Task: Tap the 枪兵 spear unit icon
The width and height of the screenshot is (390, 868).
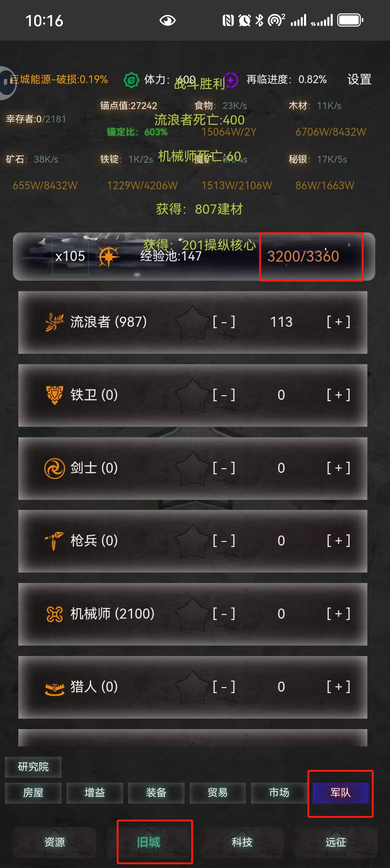Action: click(x=54, y=541)
